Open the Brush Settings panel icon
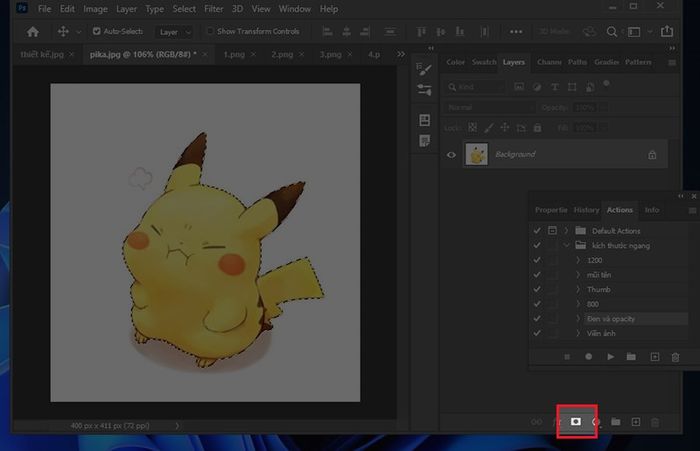700x451 pixels. click(x=424, y=69)
